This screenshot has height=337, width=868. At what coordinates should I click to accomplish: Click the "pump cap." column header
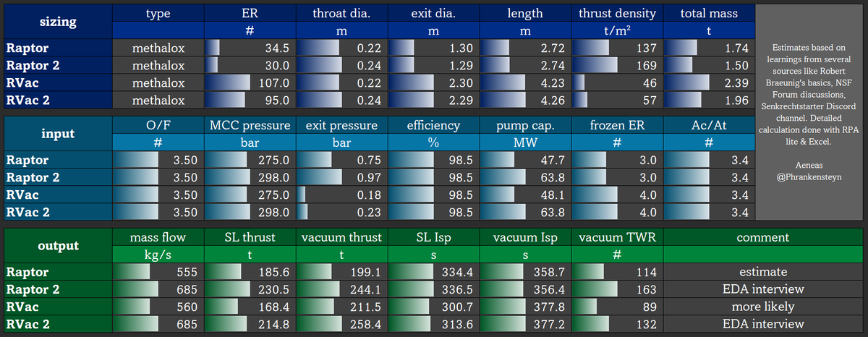[x=524, y=125]
